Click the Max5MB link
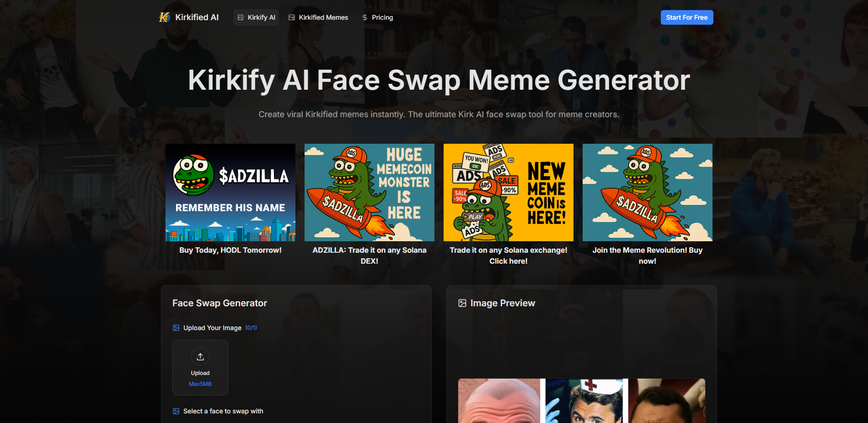868x423 pixels. (200, 384)
